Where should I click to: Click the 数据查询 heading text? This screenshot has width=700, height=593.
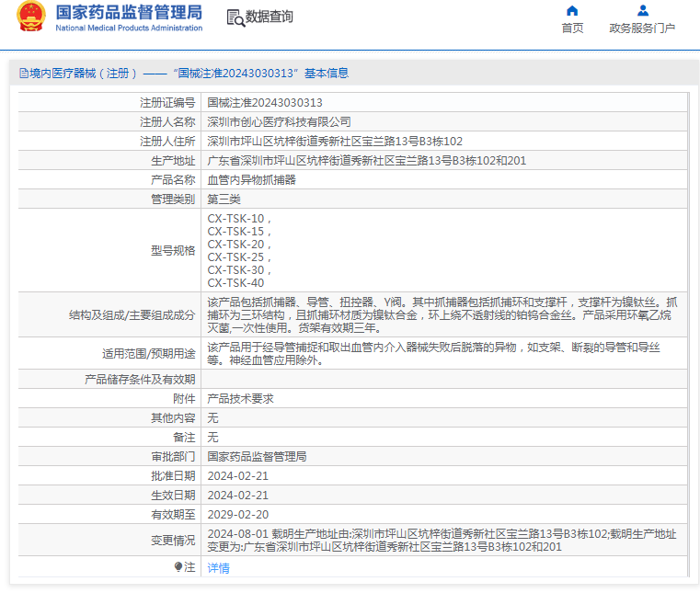click(270, 17)
